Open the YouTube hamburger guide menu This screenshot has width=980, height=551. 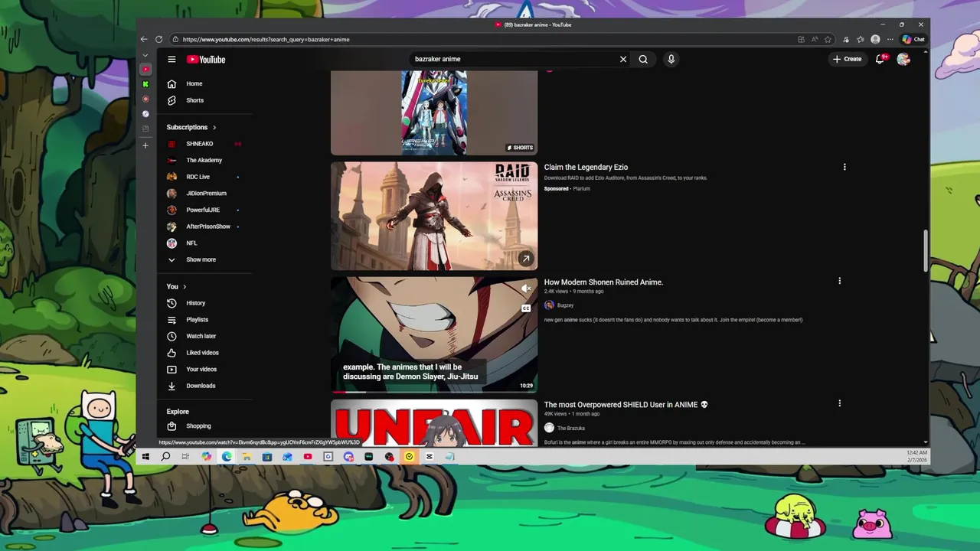click(171, 59)
